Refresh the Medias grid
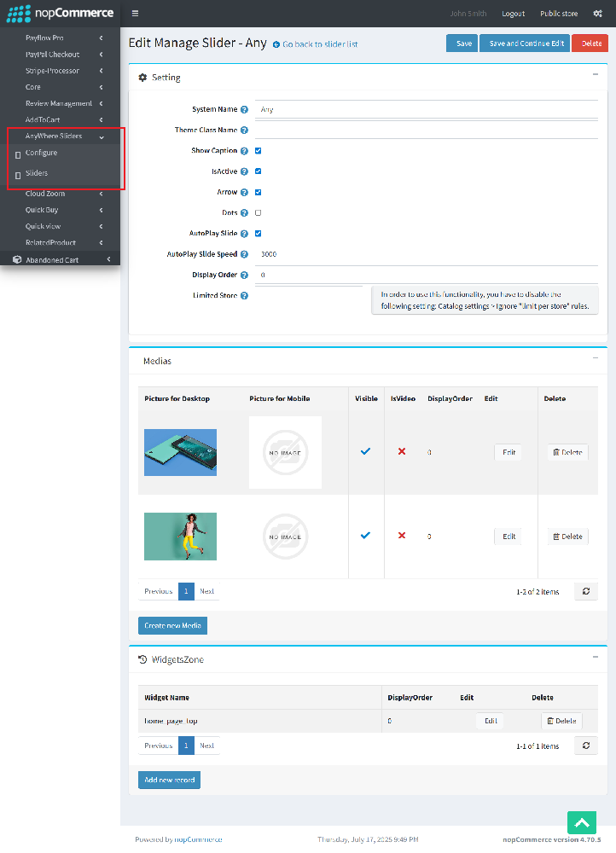This screenshot has width=616, height=853. [x=586, y=591]
